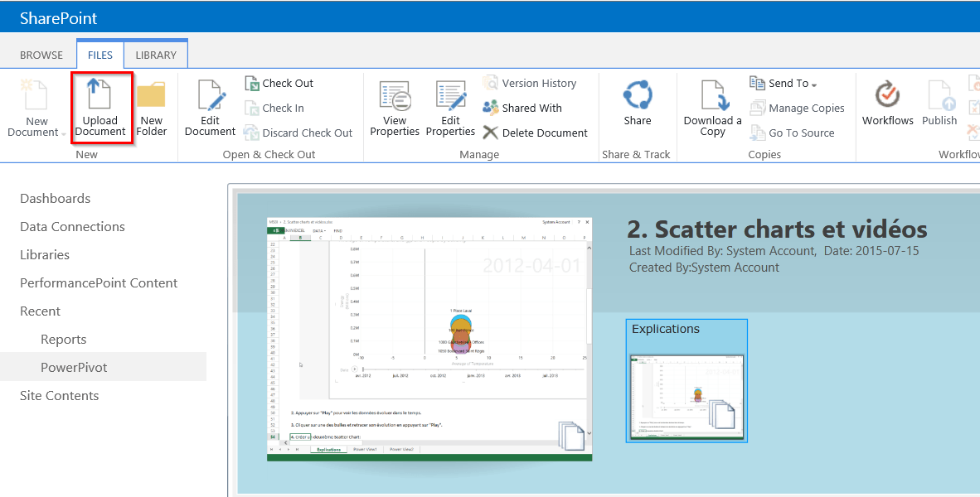
Task: Click the Share icon in ribbon
Action: coord(638,95)
